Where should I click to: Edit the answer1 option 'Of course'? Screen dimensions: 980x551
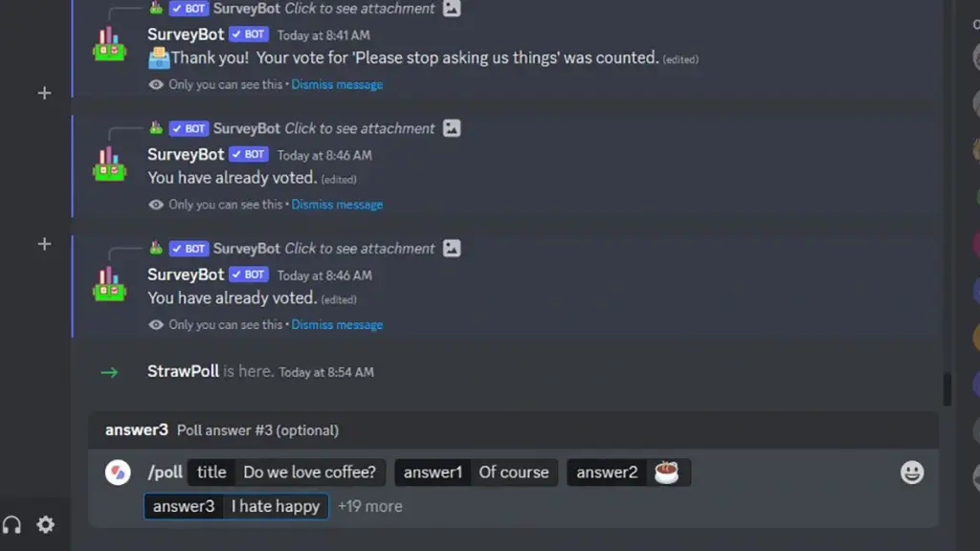(477, 473)
